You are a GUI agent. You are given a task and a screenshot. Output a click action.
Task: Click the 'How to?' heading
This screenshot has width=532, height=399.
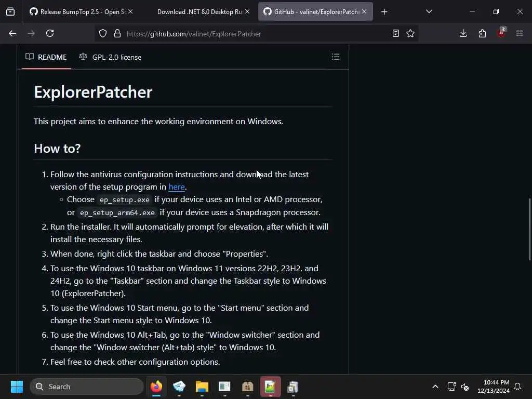pos(57,148)
